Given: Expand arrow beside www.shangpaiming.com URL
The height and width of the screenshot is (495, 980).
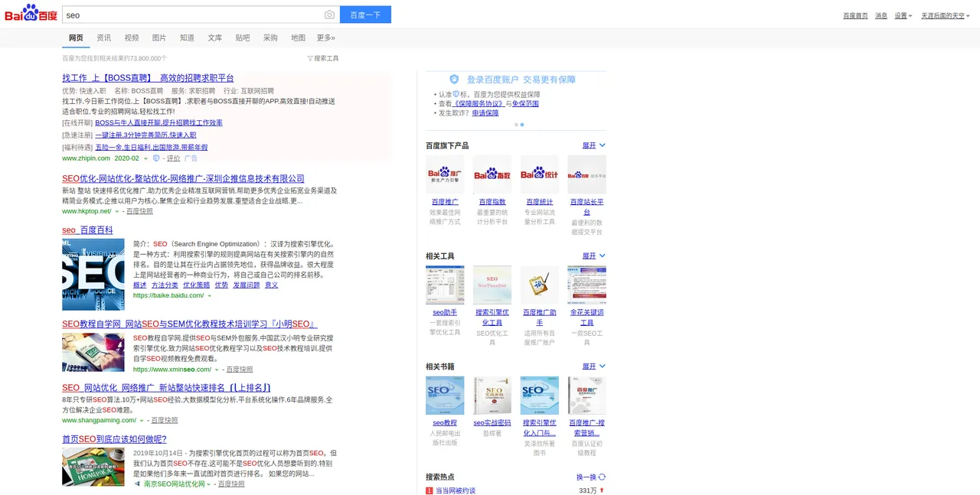Looking at the screenshot, I should 142,421.
